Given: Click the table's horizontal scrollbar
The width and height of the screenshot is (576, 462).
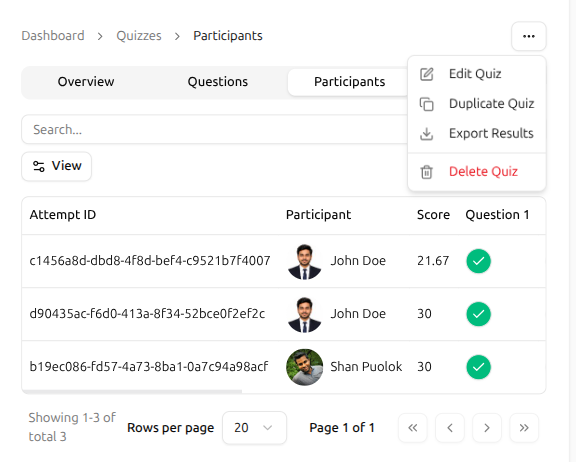Looking at the screenshot, I should pyautogui.click(x=132, y=391).
